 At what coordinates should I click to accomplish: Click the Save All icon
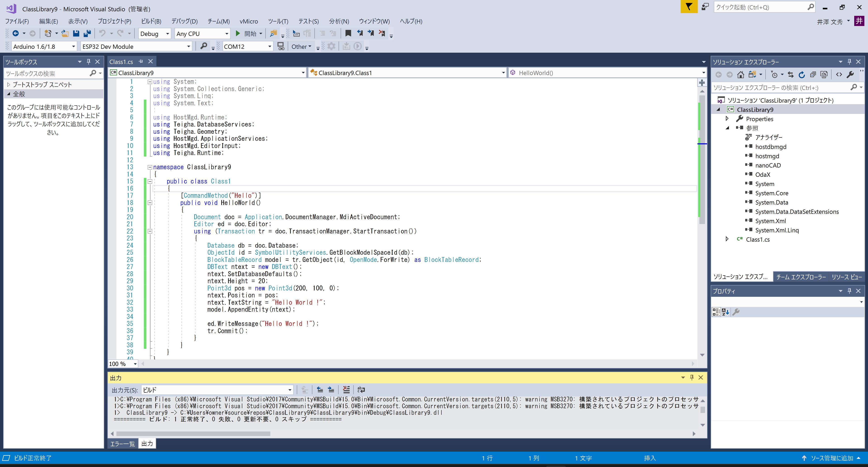pyautogui.click(x=87, y=33)
